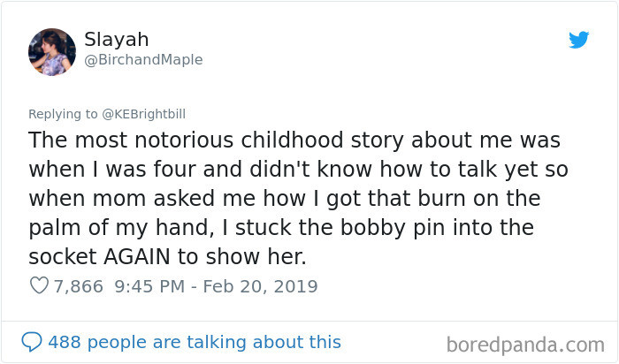
Task: Open "488 people are talking about this"
Action: click(194, 342)
